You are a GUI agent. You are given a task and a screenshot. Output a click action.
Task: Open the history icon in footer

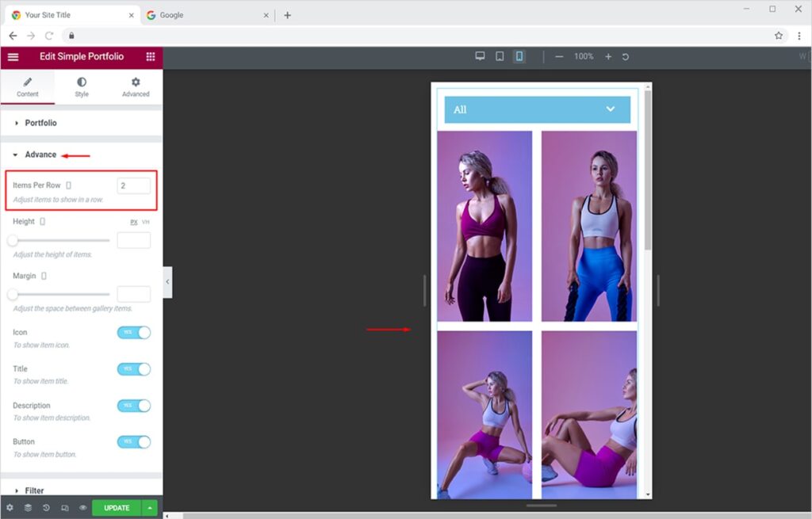tap(45, 508)
